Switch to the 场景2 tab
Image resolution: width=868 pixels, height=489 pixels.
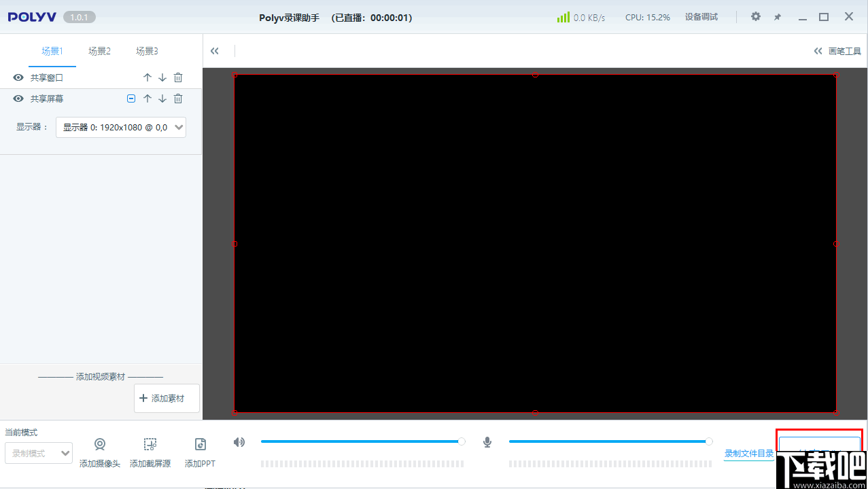click(99, 51)
